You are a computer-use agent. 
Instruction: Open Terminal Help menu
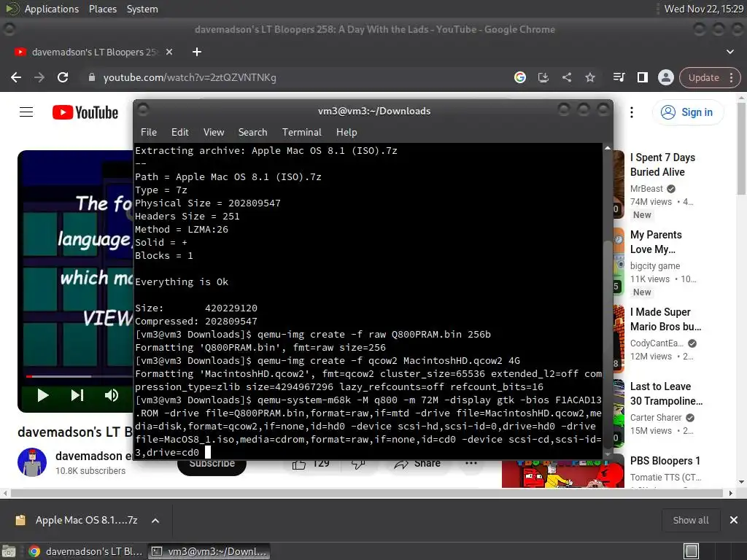[347, 133]
